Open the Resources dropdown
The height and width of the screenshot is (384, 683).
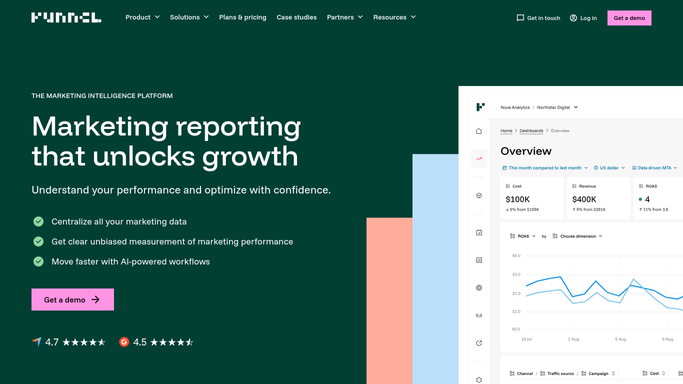click(394, 17)
